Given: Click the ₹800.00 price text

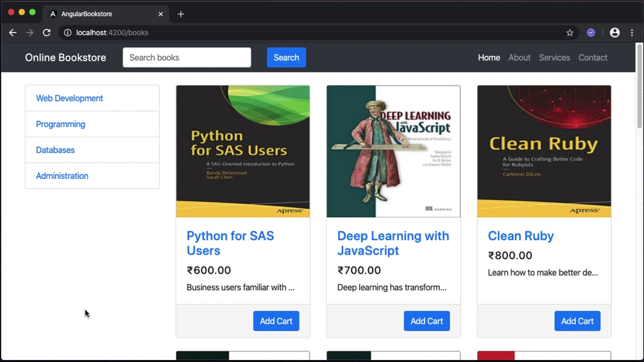Looking at the screenshot, I should pyautogui.click(x=510, y=255).
